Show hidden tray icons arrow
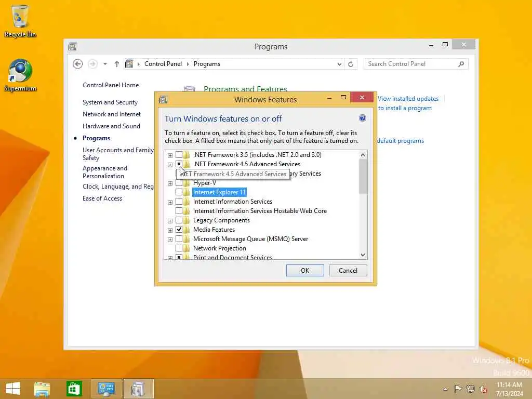 coord(445,389)
